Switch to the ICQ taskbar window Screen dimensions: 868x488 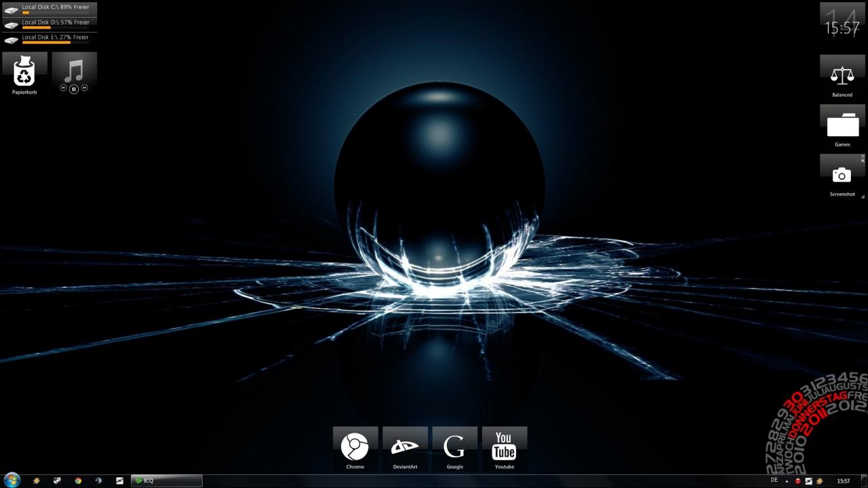click(166, 481)
